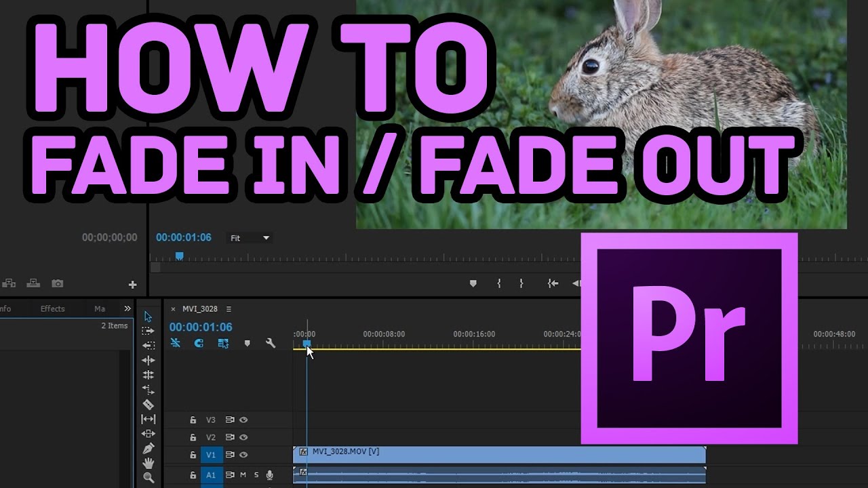Image resolution: width=868 pixels, height=488 pixels.
Task: Toggle Snap magnet in timeline
Action: pyautogui.click(x=199, y=343)
